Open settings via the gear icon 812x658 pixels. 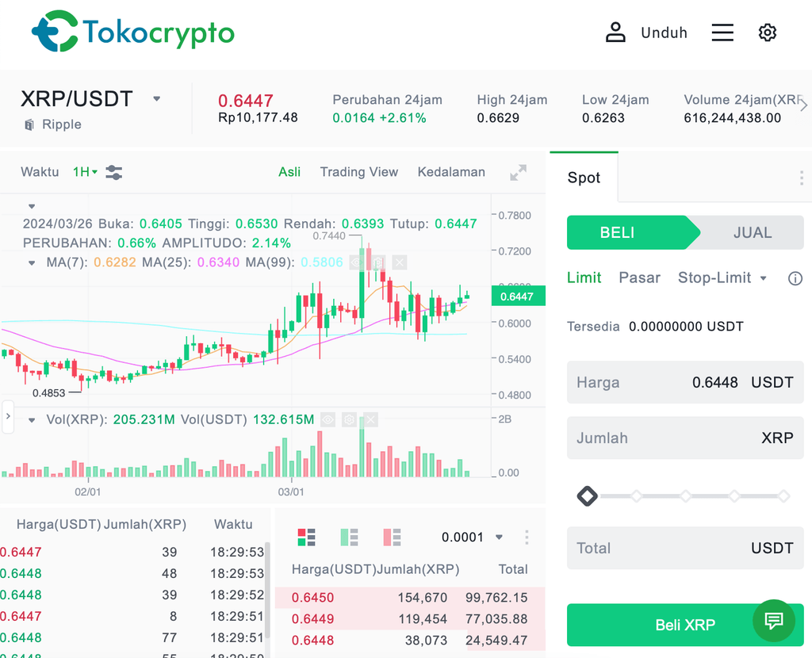click(x=767, y=33)
